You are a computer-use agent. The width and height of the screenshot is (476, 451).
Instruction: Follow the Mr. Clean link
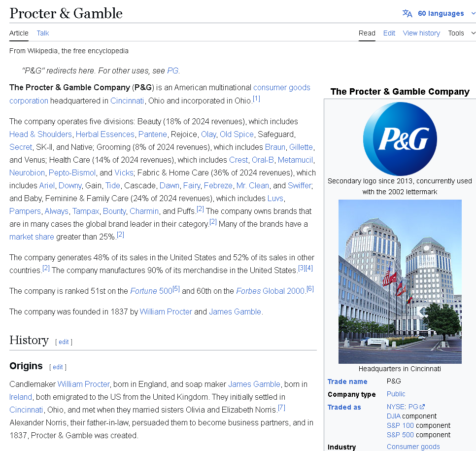253,185
